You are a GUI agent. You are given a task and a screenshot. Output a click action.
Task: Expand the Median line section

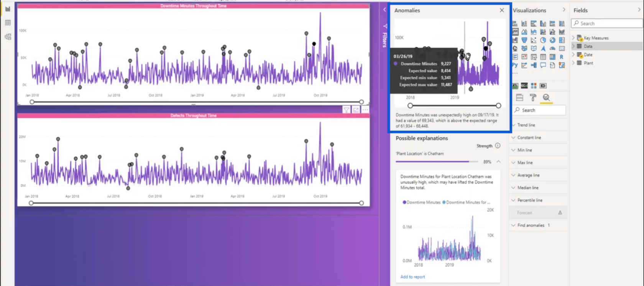tap(539, 188)
